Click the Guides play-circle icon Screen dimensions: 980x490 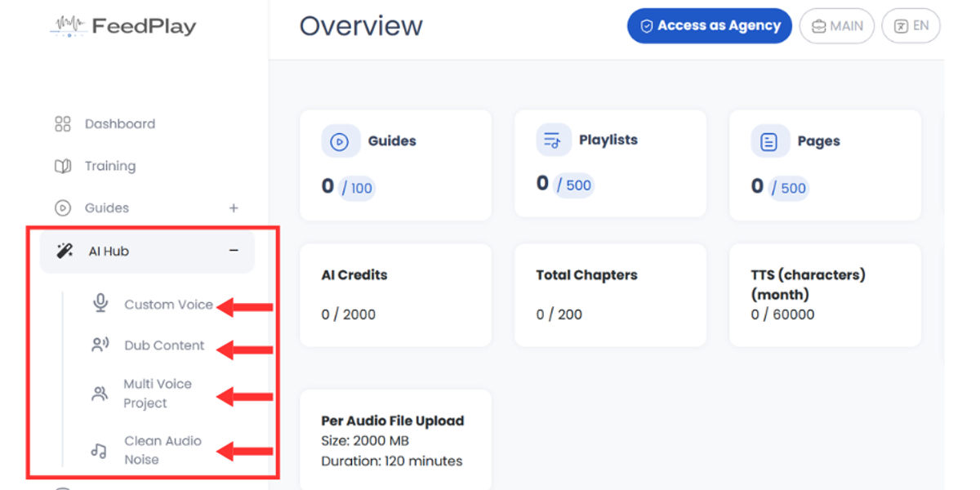(x=63, y=208)
